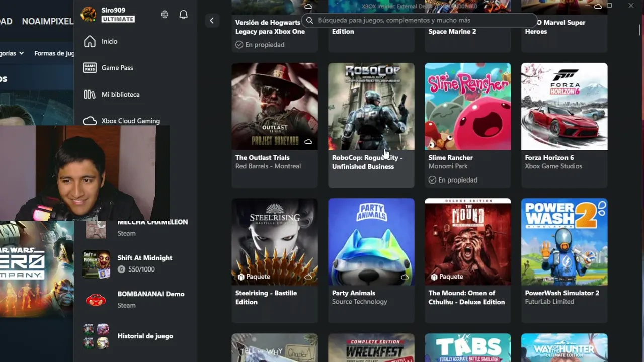Viewport: 644px width, 362px height.
Task: Open the Party Animals title link
Action: 354,293
